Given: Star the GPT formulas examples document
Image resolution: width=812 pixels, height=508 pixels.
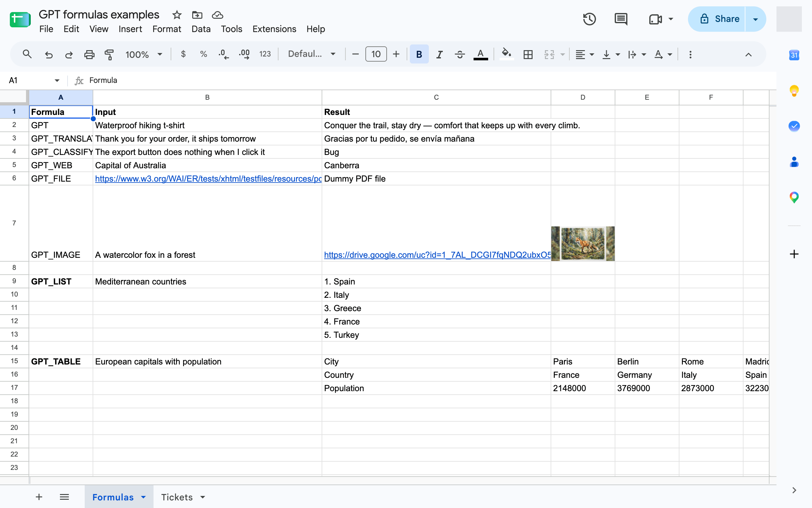Looking at the screenshot, I should [x=177, y=15].
